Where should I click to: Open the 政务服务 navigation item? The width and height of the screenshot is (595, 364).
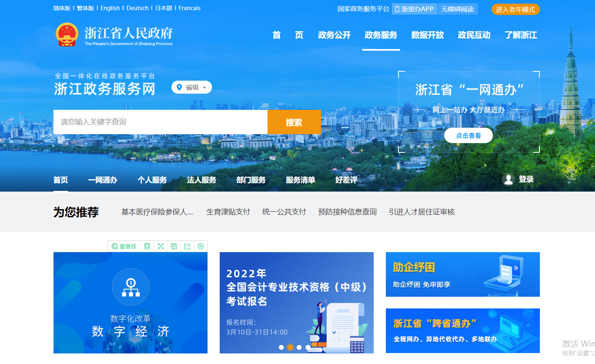(x=381, y=35)
